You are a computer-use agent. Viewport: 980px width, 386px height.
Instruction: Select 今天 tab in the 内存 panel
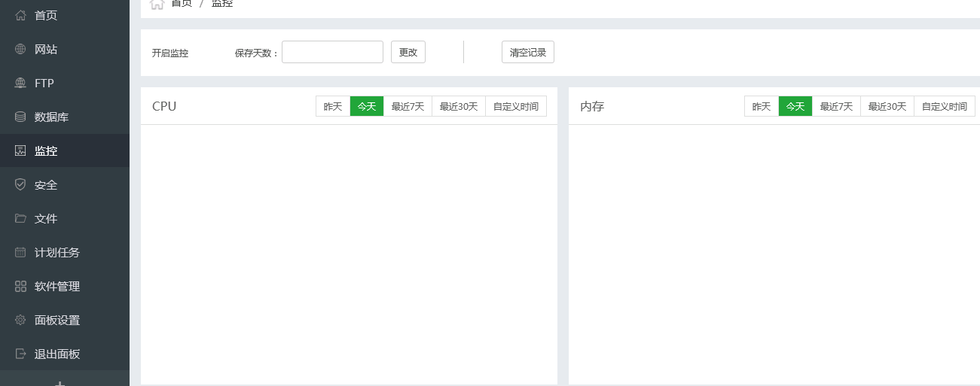(x=795, y=107)
